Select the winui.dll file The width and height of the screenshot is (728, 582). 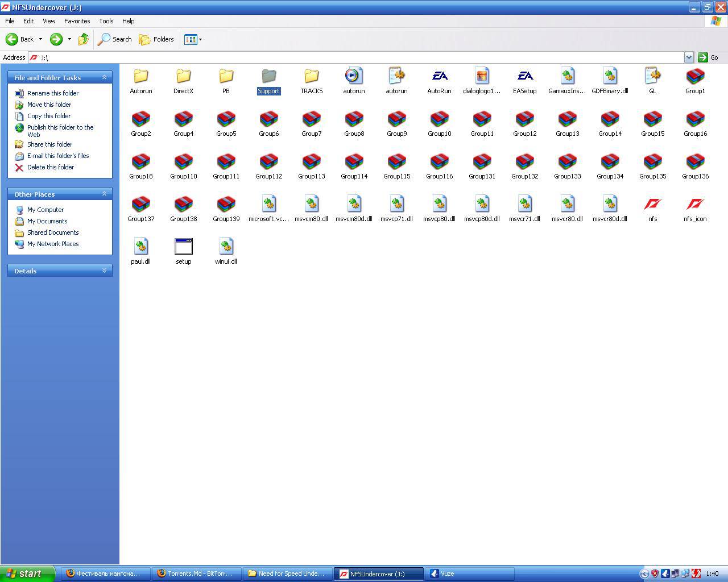(226, 252)
